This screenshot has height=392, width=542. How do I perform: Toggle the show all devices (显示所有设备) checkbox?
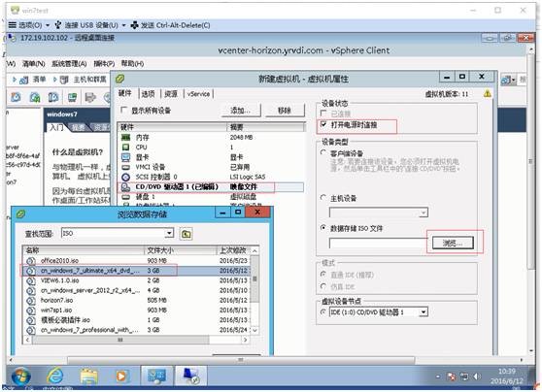click(x=123, y=110)
